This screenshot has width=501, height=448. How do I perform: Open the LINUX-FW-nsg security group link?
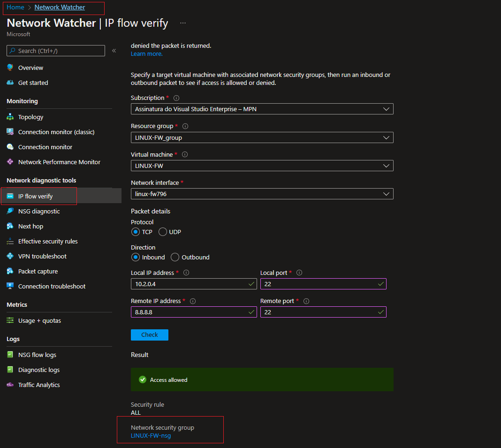(x=151, y=435)
